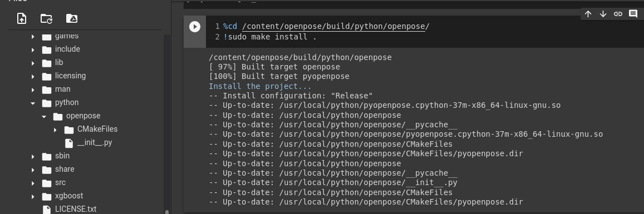The image size is (644, 214).
Task: Expand the lib folder arrow
Action: coord(33,63)
